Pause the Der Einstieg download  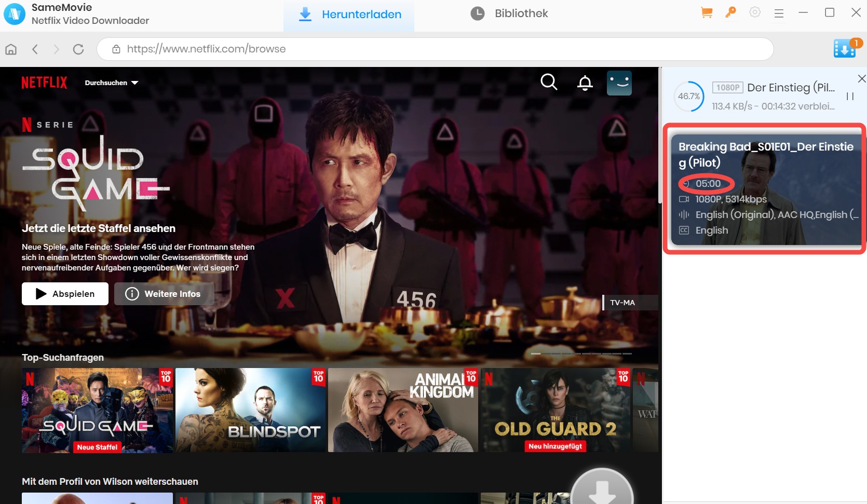point(850,97)
